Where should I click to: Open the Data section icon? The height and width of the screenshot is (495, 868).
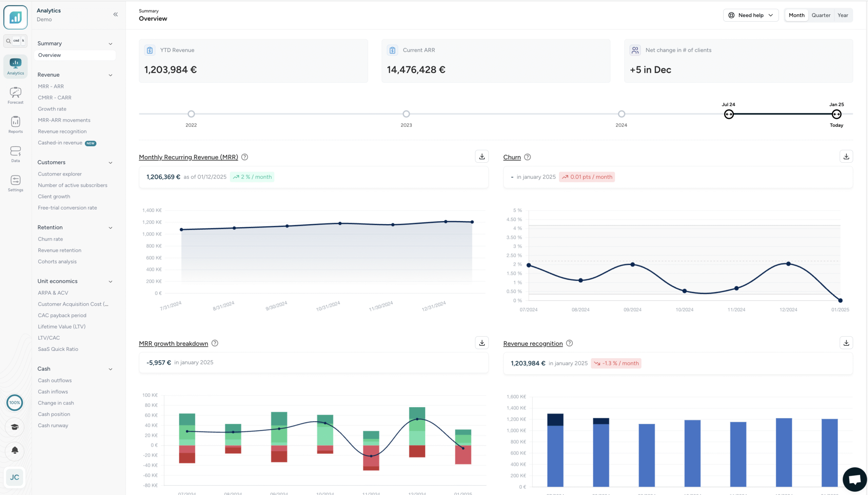15,153
